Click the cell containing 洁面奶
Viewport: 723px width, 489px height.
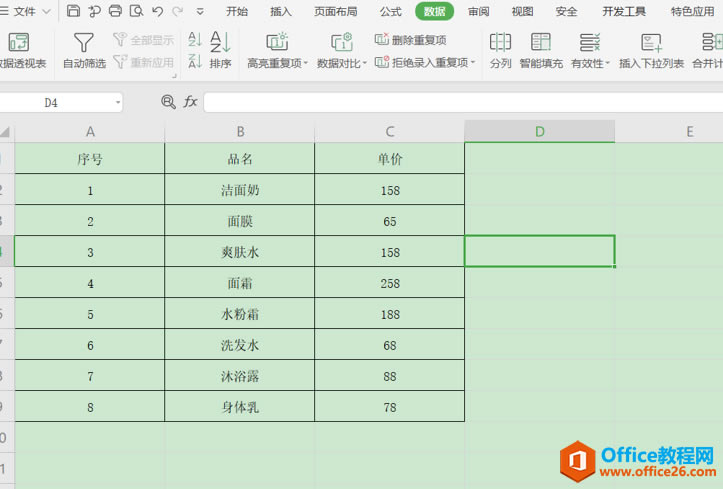pos(240,189)
